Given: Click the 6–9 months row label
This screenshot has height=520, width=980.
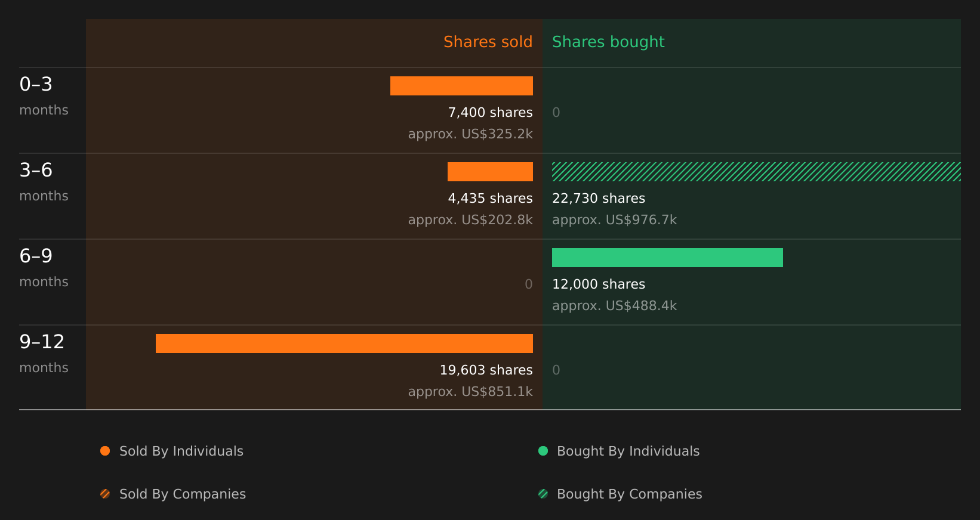Looking at the screenshot, I should point(44,268).
